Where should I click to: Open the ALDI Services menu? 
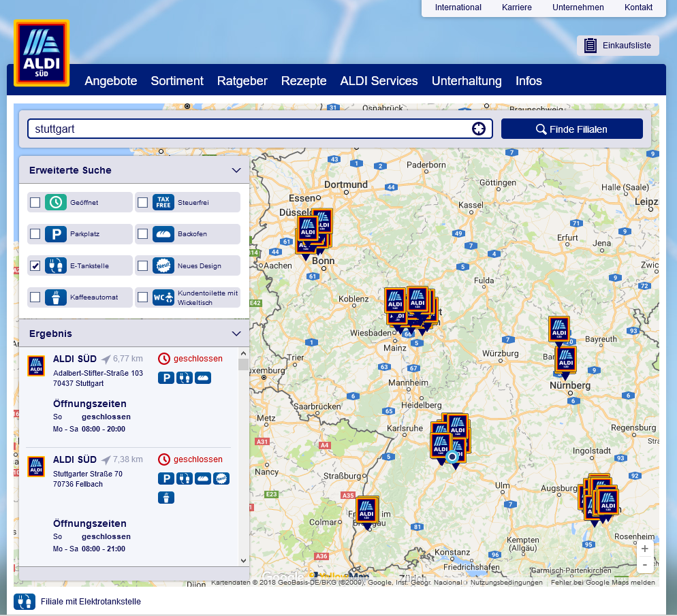tap(379, 81)
